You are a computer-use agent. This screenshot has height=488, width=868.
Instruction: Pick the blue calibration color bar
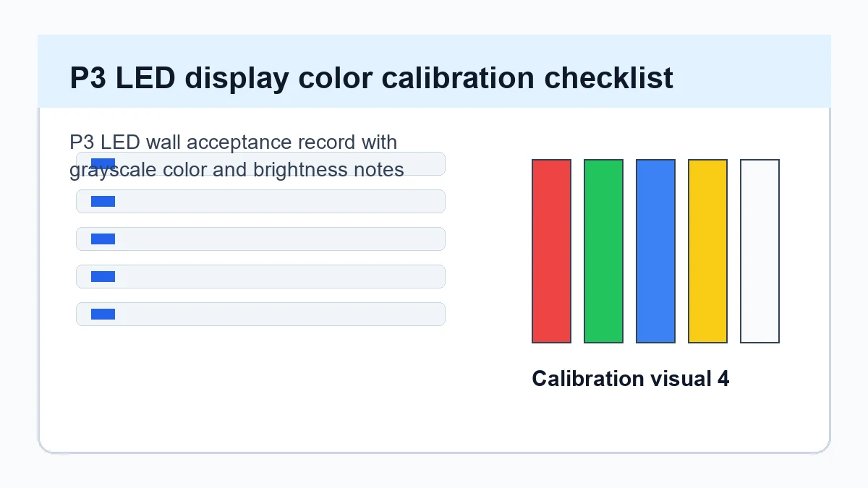655,251
